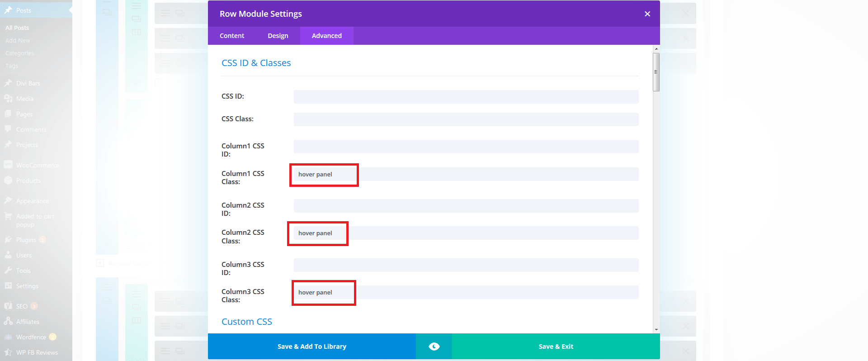Click the Column1 CSS ID field

[x=466, y=147]
